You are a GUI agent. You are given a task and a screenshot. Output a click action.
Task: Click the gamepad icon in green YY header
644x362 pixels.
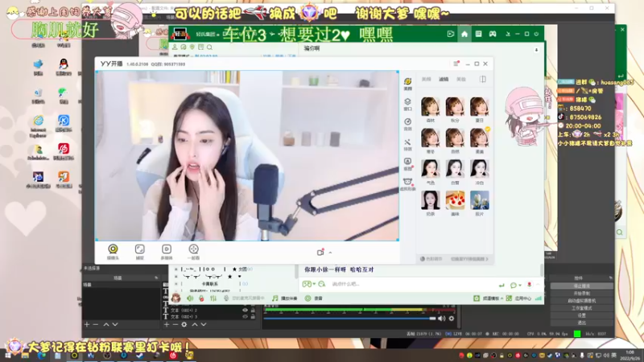coord(493,34)
